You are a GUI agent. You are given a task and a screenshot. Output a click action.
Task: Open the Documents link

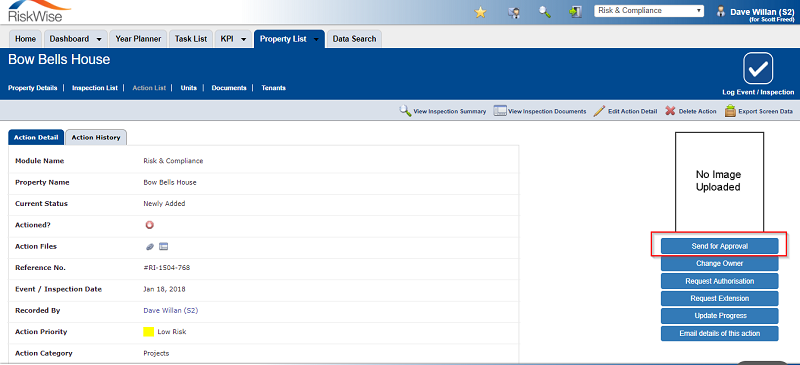click(229, 88)
